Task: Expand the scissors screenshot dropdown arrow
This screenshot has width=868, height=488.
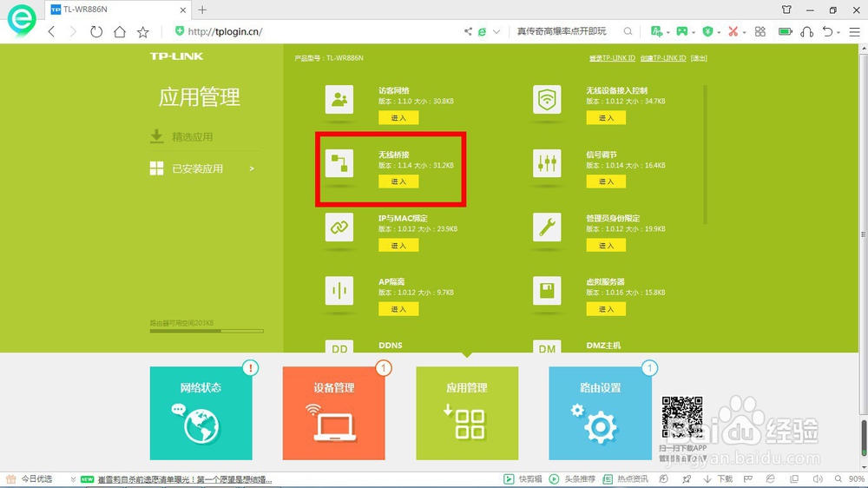Action: point(744,33)
